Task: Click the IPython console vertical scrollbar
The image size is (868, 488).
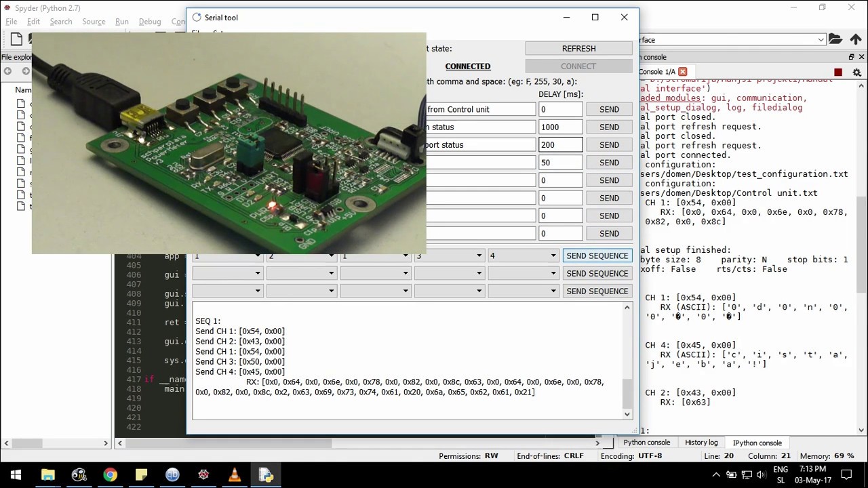Action: (862, 256)
